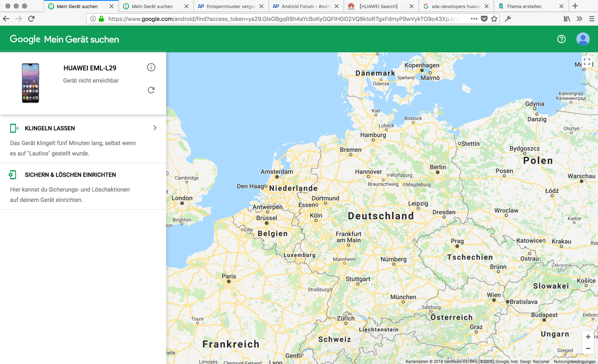The height and width of the screenshot is (364, 598).
Task: Switch to Thema erstellen tab
Action: click(531, 6)
